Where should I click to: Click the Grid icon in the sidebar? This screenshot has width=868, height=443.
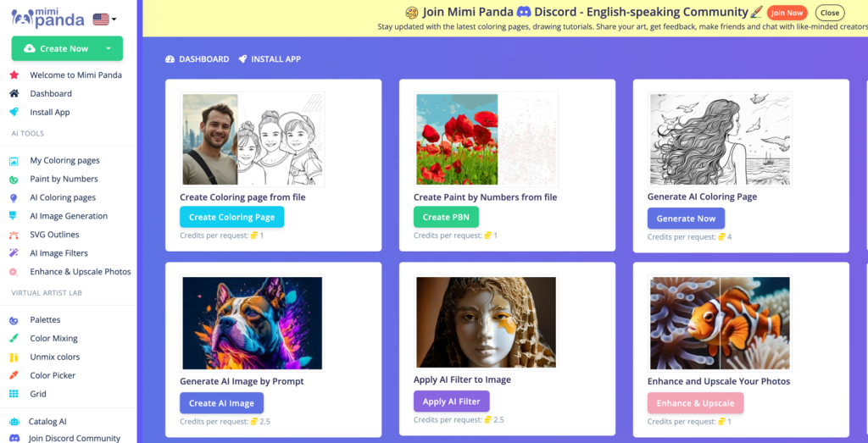(14, 394)
